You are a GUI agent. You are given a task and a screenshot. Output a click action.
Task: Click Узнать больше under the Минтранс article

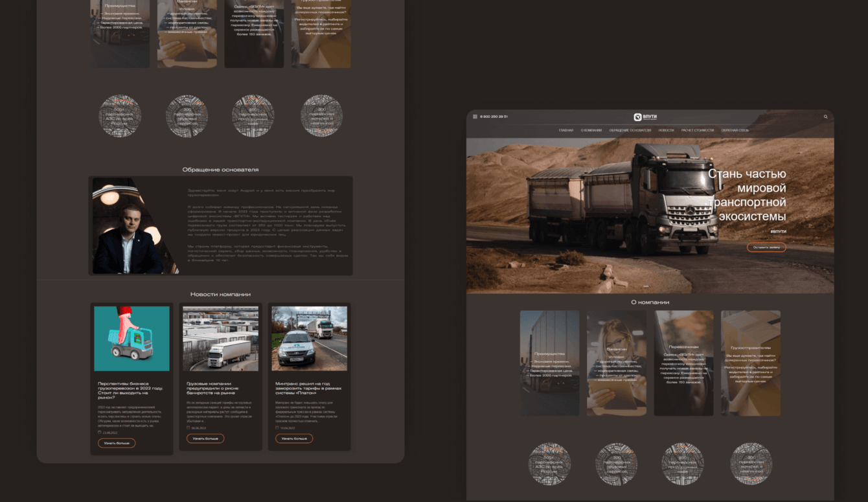(x=294, y=439)
